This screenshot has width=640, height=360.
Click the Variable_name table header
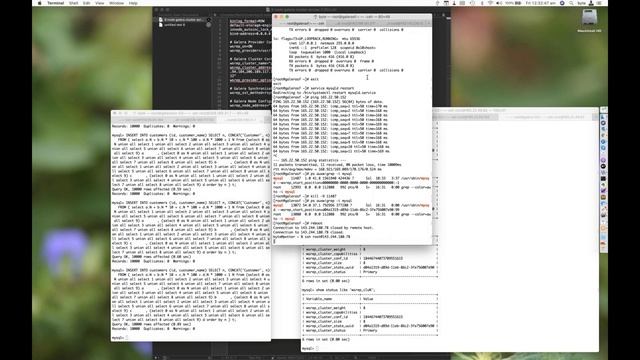pos(319,299)
